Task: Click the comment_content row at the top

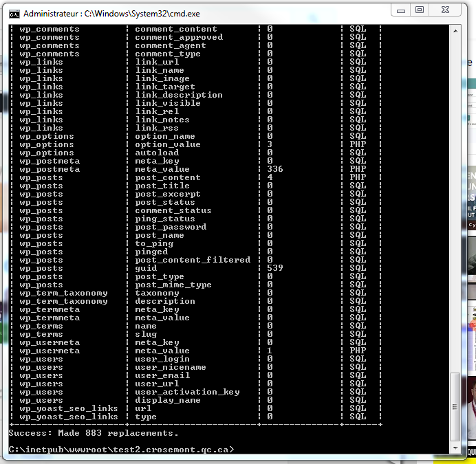Action: tap(175, 29)
